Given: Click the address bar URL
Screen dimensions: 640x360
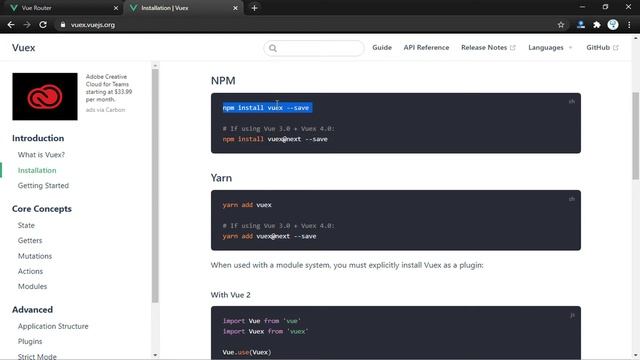Looking at the screenshot, I should 93,25.
